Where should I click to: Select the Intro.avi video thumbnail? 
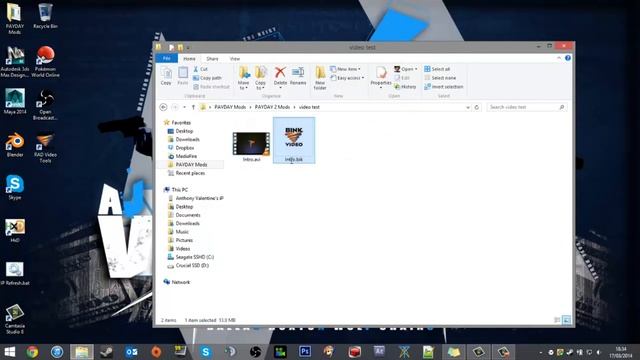tap(251, 143)
